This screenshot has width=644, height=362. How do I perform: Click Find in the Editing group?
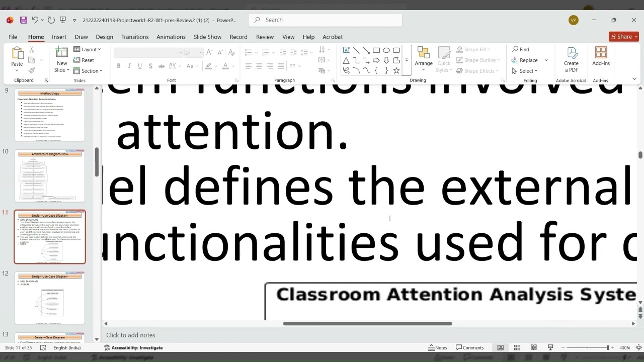tap(521, 49)
